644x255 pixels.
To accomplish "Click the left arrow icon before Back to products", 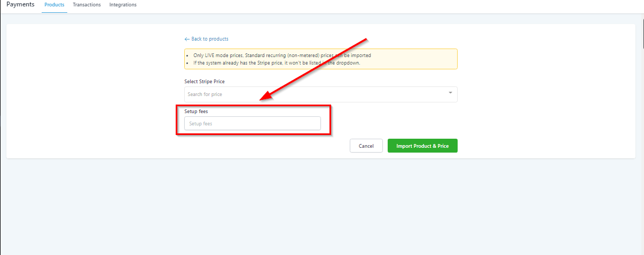I will (187, 39).
